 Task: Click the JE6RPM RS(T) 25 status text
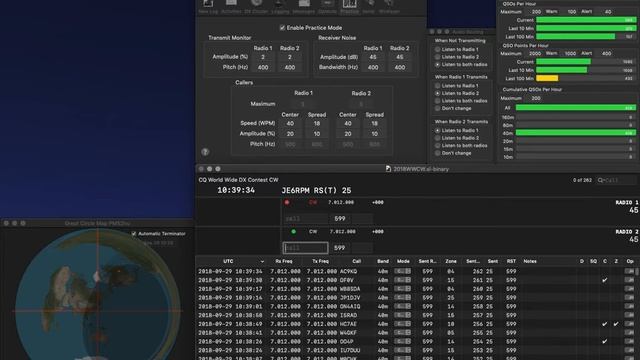coord(316,191)
